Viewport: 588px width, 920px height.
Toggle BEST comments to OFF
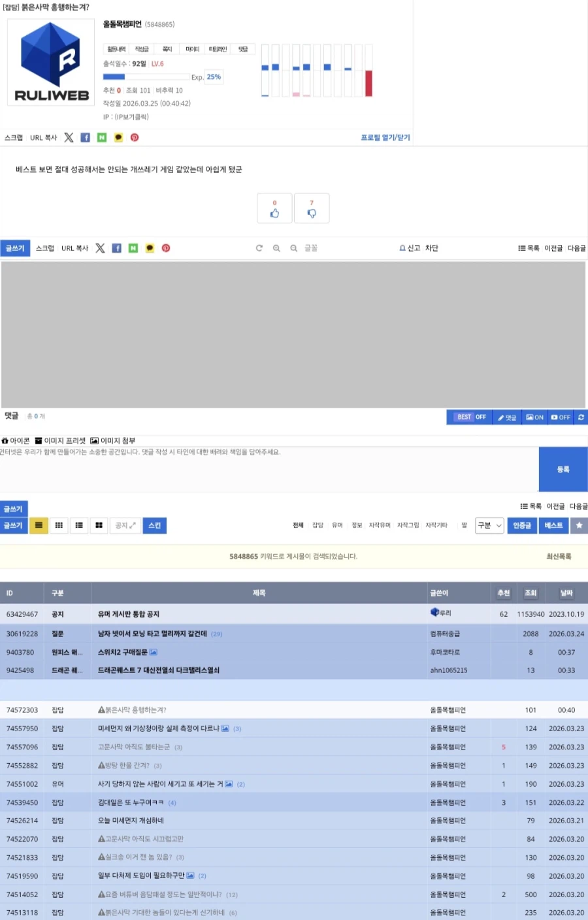click(468, 417)
